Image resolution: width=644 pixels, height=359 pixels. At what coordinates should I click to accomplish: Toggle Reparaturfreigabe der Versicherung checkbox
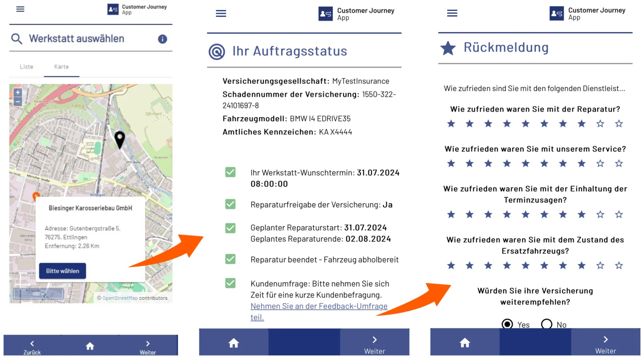pyautogui.click(x=230, y=205)
